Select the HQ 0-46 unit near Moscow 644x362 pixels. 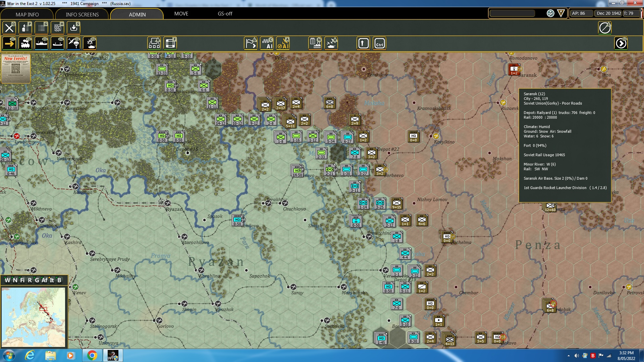pyautogui.click(x=11, y=170)
